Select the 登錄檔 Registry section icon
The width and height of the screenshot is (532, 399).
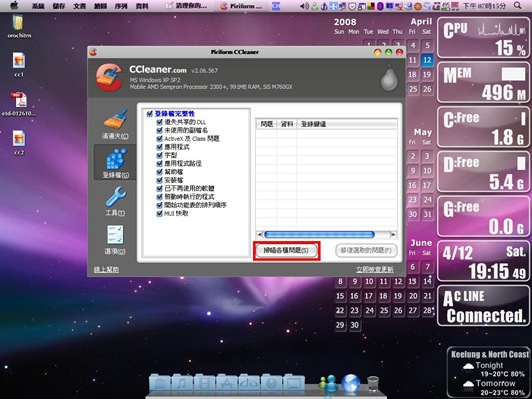click(x=115, y=163)
